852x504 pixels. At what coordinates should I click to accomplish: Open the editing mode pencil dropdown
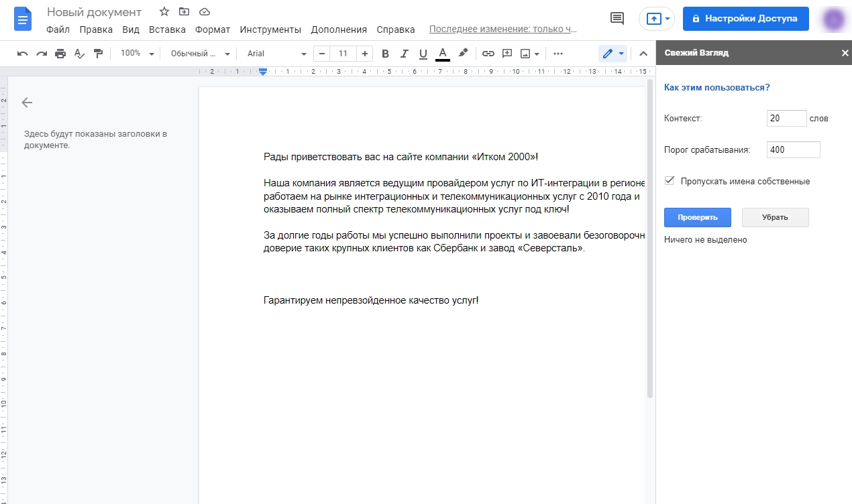(613, 54)
